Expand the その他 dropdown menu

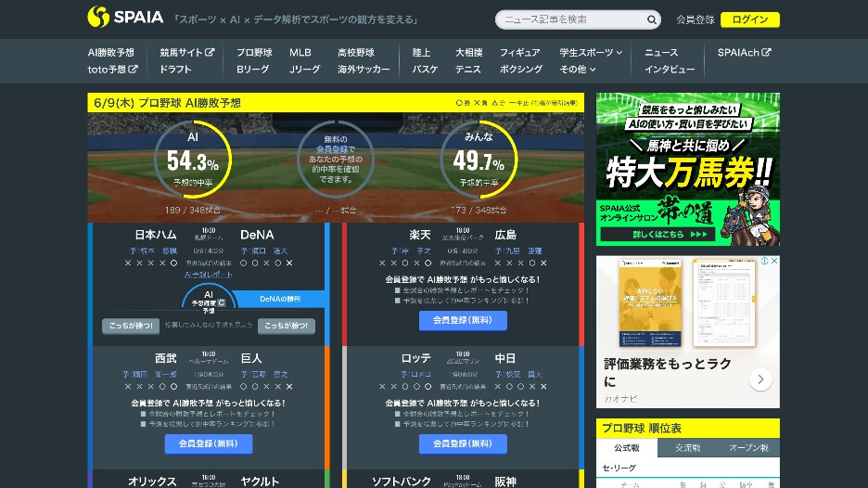pyautogui.click(x=578, y=70)
